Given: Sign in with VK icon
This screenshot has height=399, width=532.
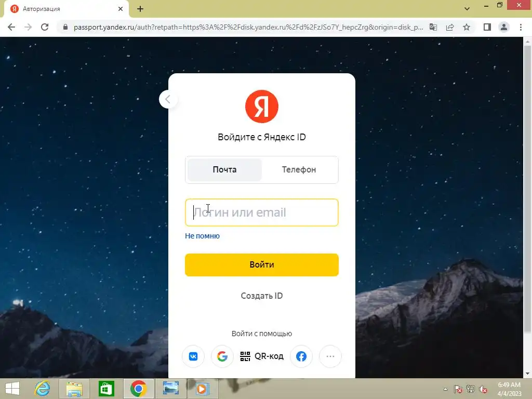Looking at the screenshot, I should [x=193, y=356].
